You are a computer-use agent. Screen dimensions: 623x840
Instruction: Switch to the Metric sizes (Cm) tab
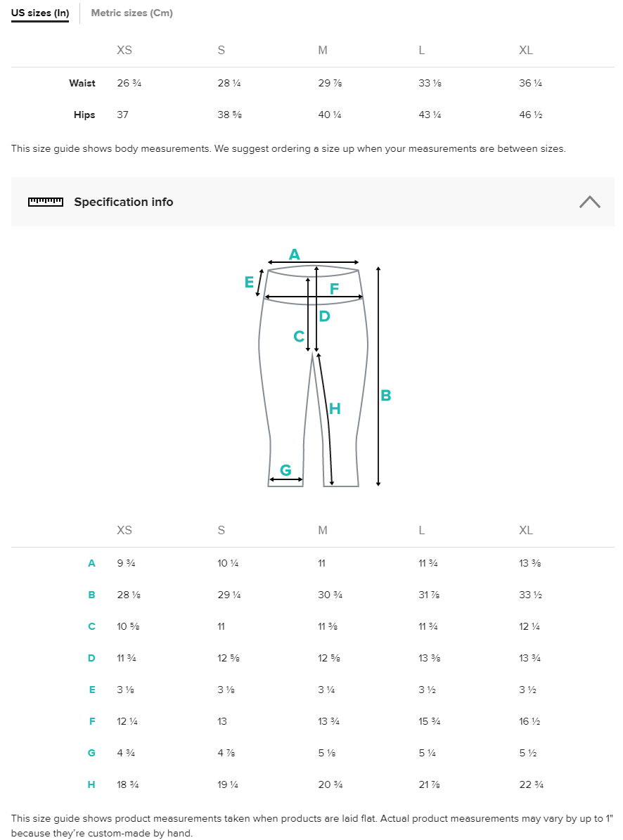(131, 13)
